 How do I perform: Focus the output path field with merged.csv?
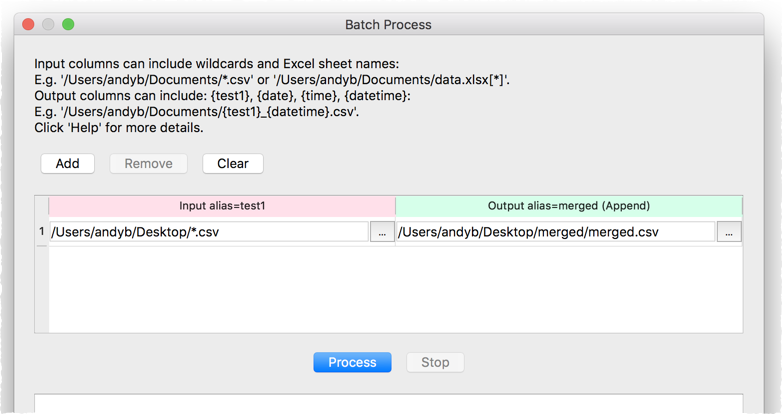tap(555, 232)
